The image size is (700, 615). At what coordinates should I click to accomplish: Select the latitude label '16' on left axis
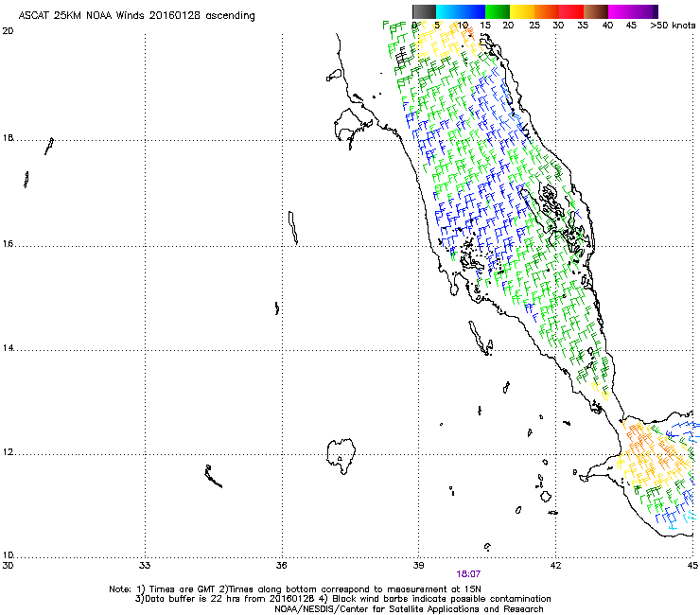tap(8, 244)
